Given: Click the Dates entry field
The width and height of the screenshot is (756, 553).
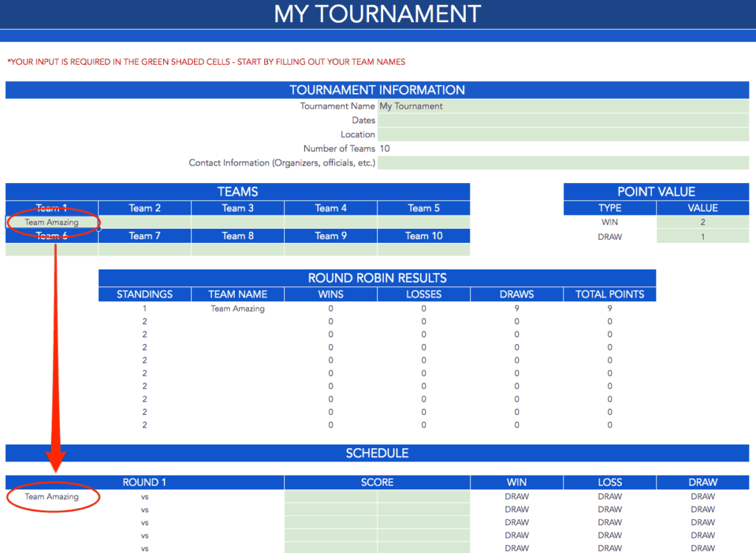Looking at the screenshot, I should click(x=561, y=120).
